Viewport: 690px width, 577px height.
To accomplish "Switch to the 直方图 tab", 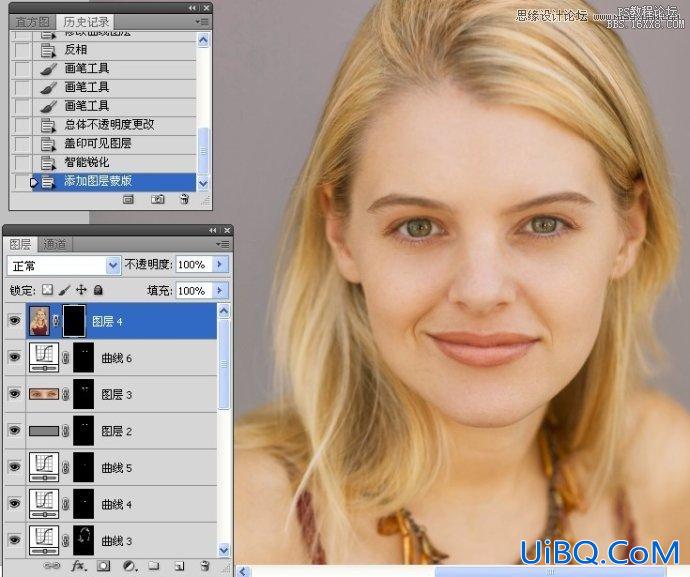I will pos(33,22).
